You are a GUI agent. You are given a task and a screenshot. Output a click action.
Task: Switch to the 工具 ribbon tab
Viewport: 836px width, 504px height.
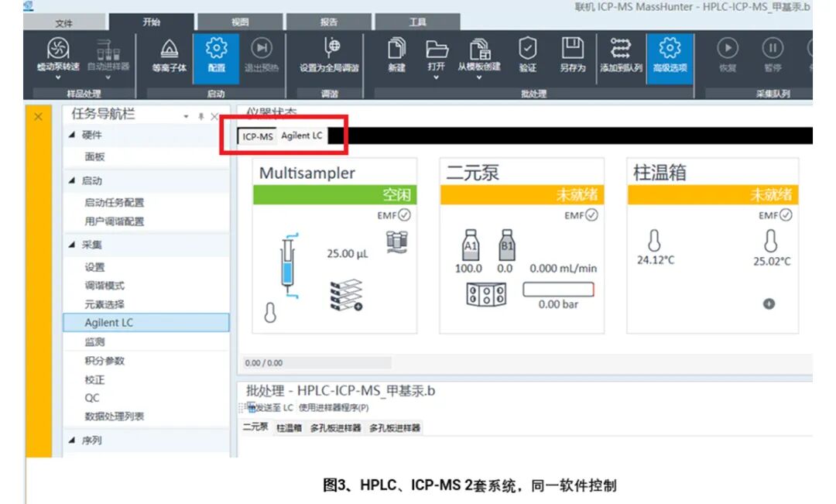[x=417, y=22]
